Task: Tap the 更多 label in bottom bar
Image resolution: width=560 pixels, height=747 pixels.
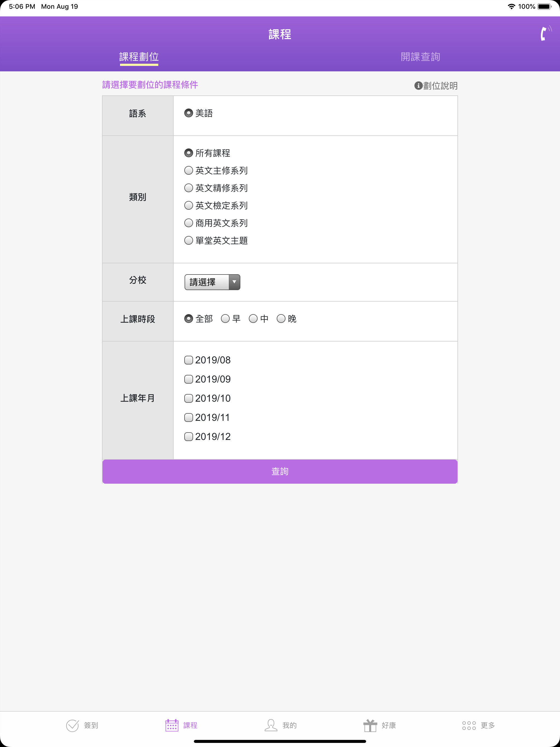Action: (x=488, y=725)
